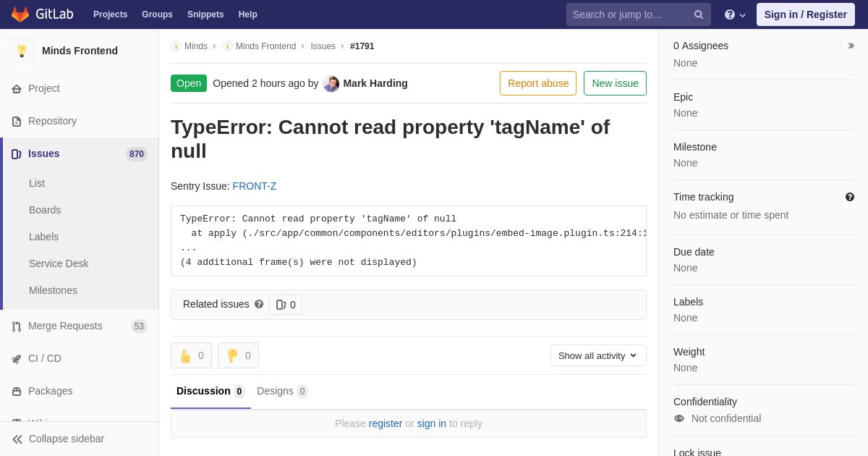The height and width of the screenshot is (456, 868).
Task: Click the related issues count badge
Action: click(286, 305)
